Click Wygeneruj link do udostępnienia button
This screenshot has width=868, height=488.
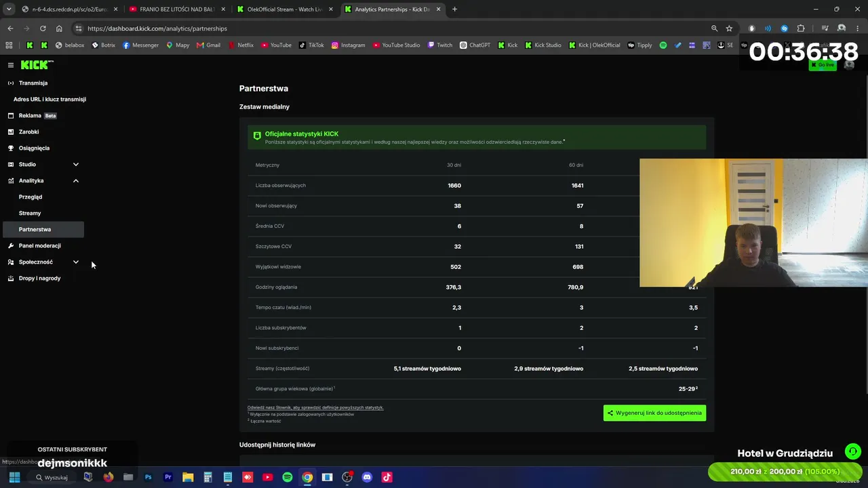pos(654,413)
